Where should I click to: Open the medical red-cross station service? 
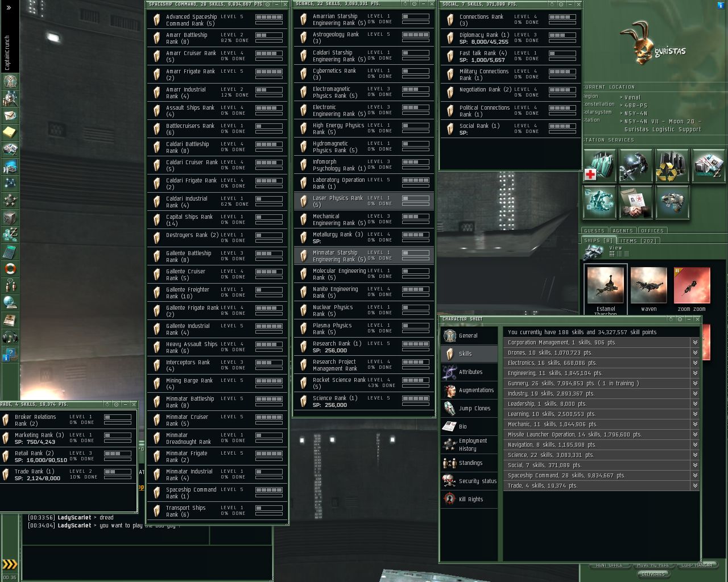click(599, 165)
